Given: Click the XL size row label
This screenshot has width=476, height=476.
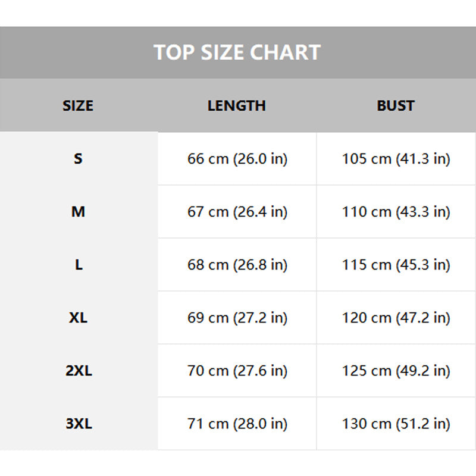Looking at the screenshot, I should pos(79,318).
